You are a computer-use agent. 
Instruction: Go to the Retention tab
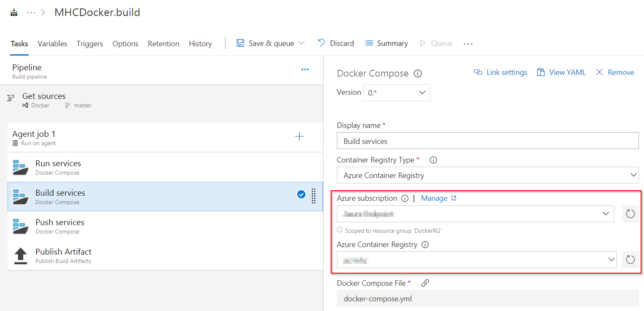163,44
